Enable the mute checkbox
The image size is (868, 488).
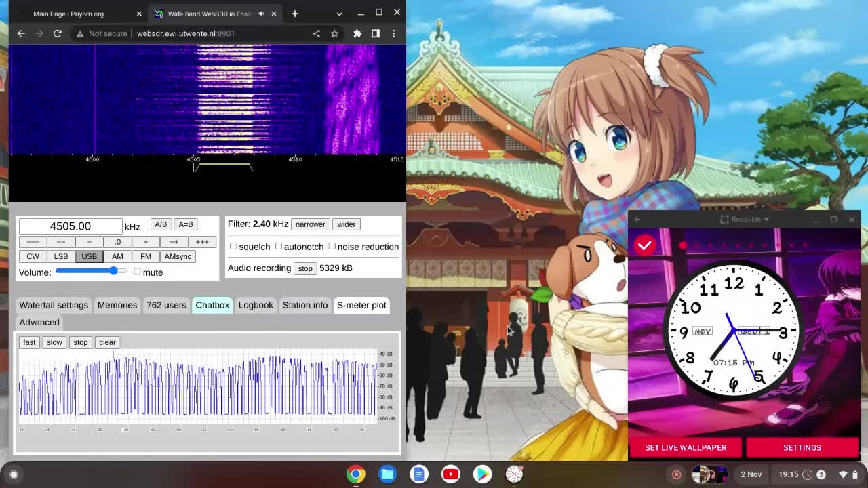coord(137,272)
